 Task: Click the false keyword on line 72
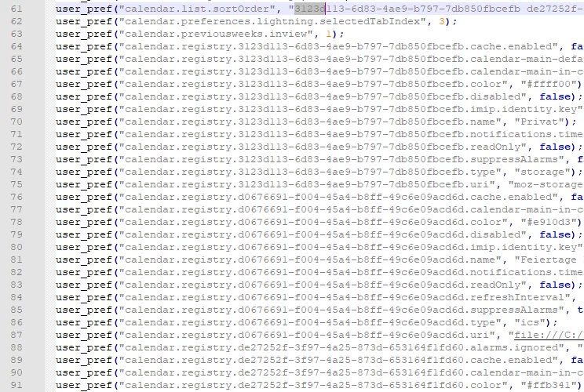tap(555, 147)
